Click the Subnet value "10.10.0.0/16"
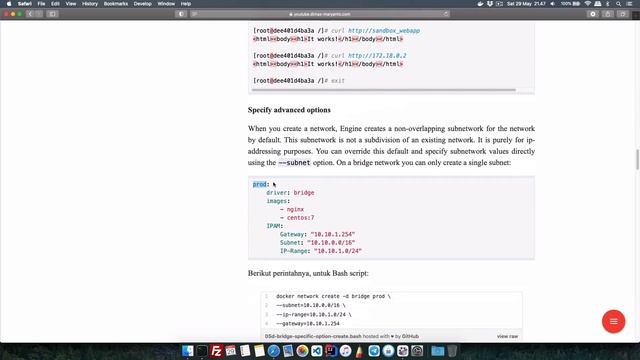This screenshot has height=360, width=640. tap(331, 242)
